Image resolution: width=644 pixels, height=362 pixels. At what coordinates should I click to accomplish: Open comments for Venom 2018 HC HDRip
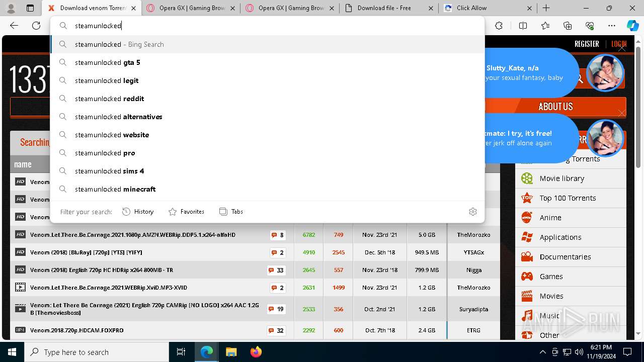point(276,270)
